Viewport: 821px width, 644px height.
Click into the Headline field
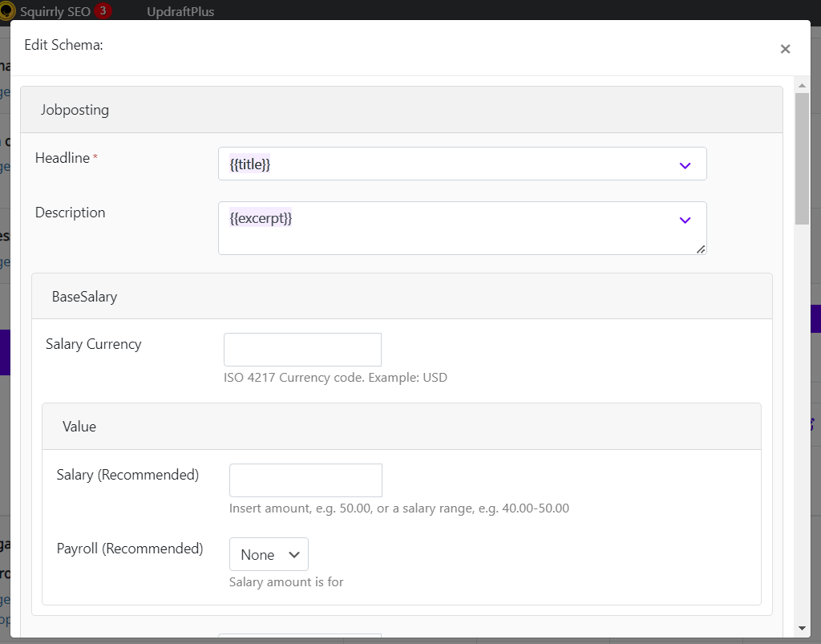(463, 164)
